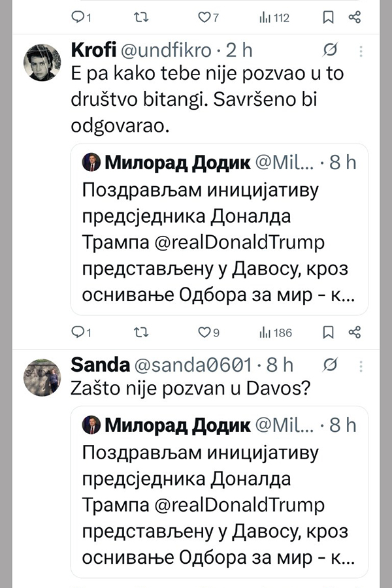This screenshot has width=392, height=588.
Task: Bookmark Krofi's tweet
Action: pyautogui.click(x=328, y=333)
